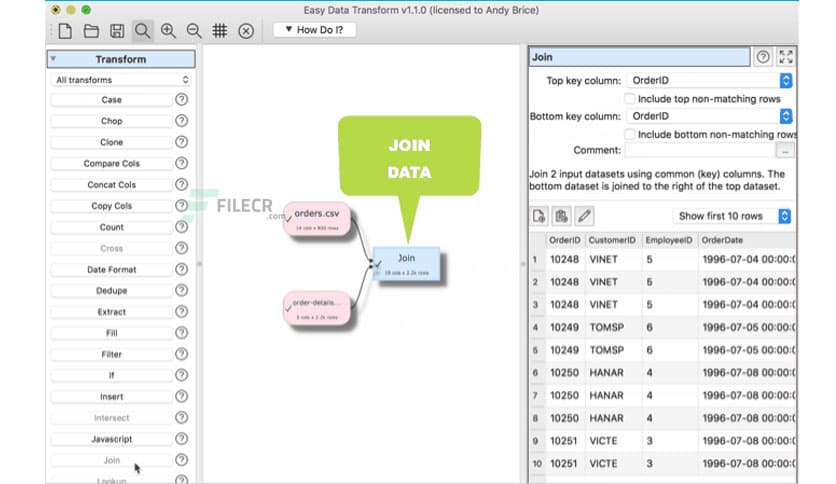Image resolution: width=836 pixels, height=484 pixels.
Task: Apply the Extract transform
Action: (x=111, y=312)
